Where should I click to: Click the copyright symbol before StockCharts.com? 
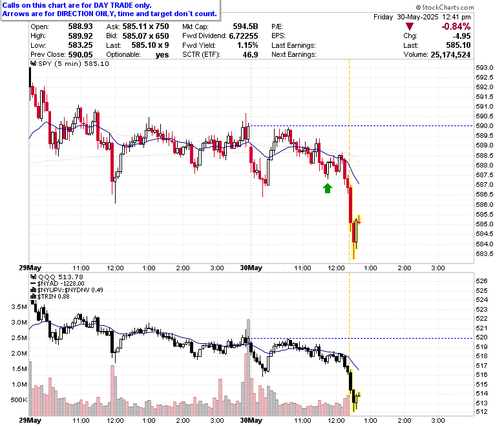click(418, 7)
